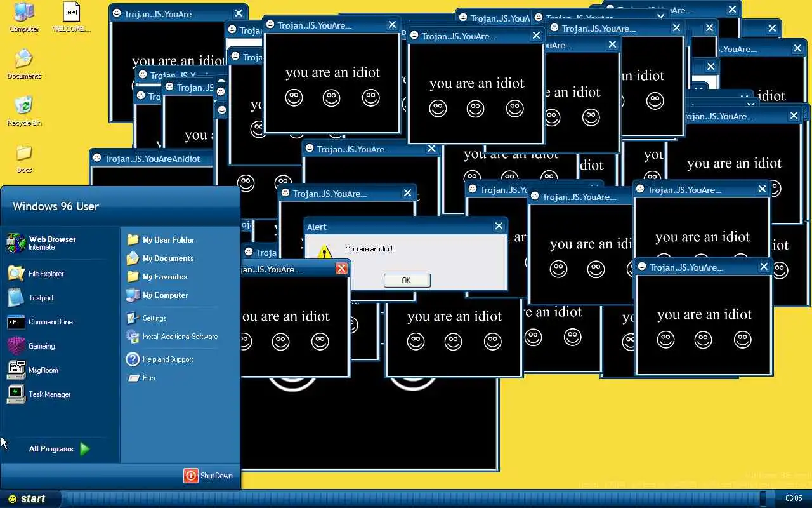Click OK in the Alert dialog
The image size is (812, 508).
pos(407,280)
